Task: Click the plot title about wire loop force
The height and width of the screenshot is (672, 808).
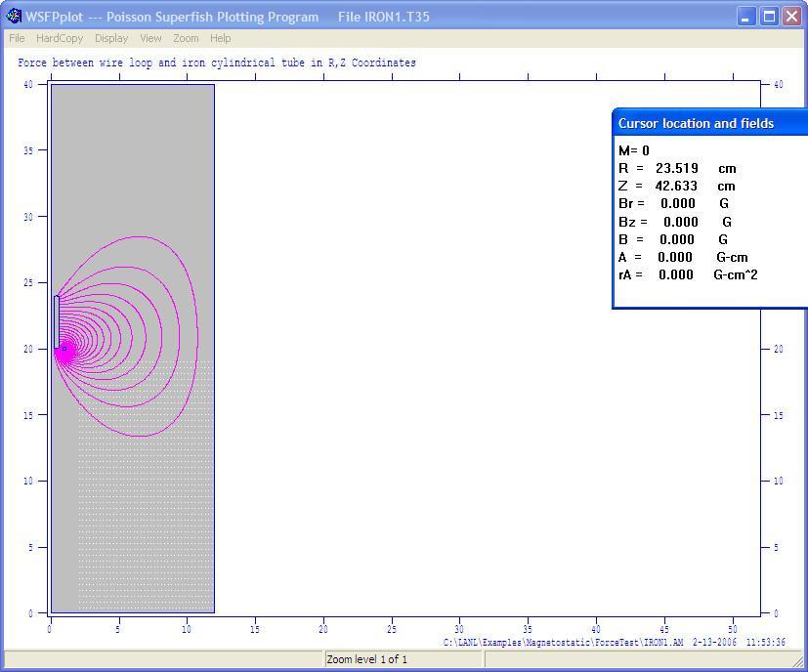Action: (x=217, y=63)
